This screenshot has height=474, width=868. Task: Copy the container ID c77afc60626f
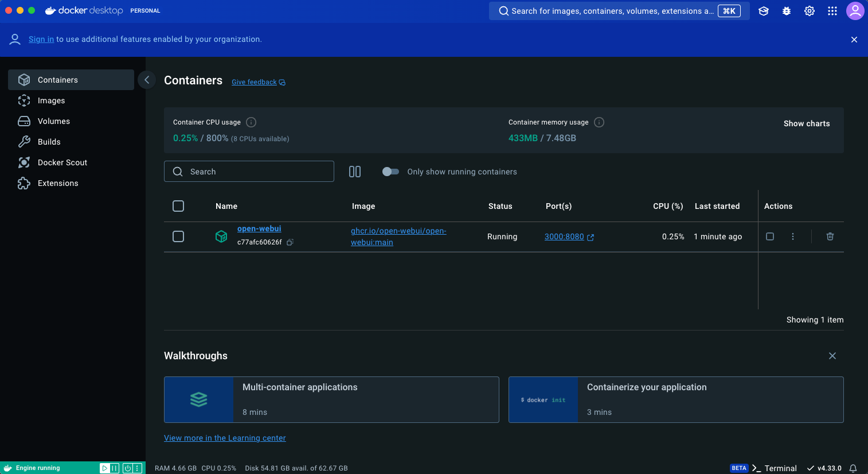290,242
